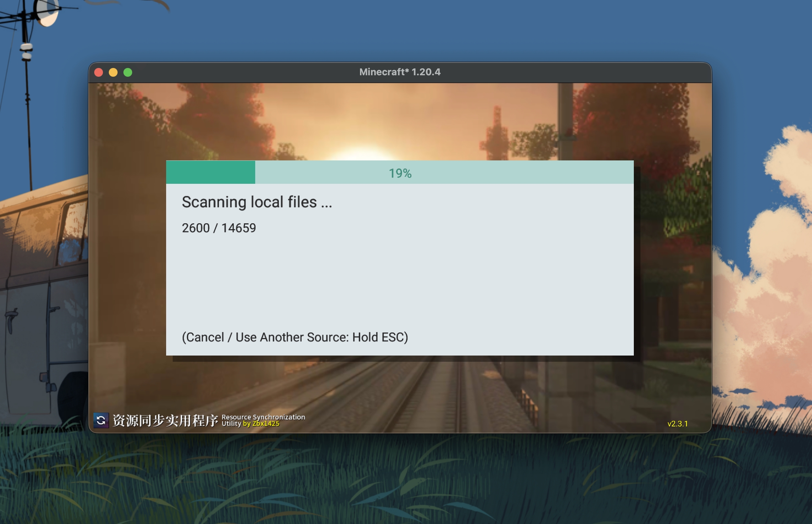812x524 pixels.
Task: Click the "by Zbx1425" author credit
Action: [261, 424]
